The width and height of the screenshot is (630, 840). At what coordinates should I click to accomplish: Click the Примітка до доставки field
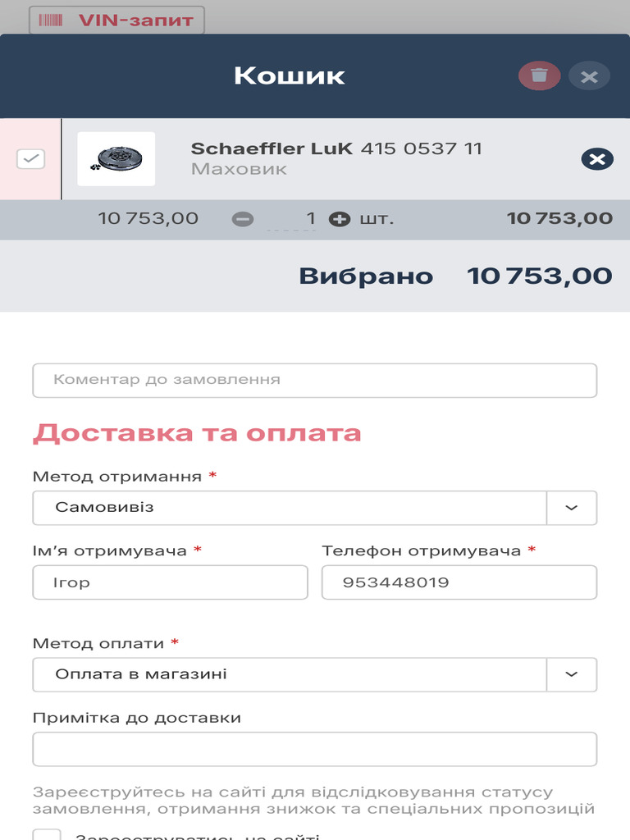[315, 749]
